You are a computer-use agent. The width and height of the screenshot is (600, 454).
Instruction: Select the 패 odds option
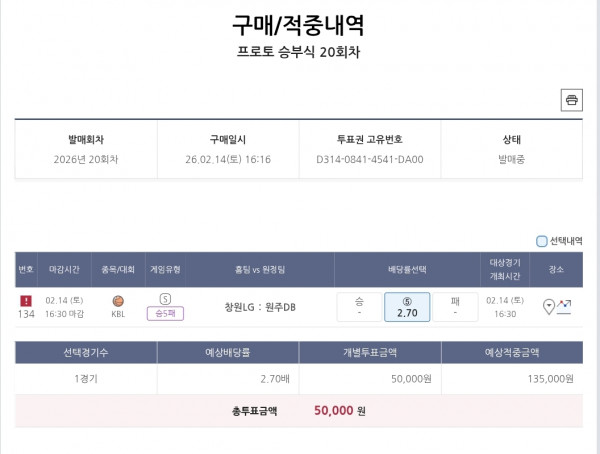[x=455, y=306]
